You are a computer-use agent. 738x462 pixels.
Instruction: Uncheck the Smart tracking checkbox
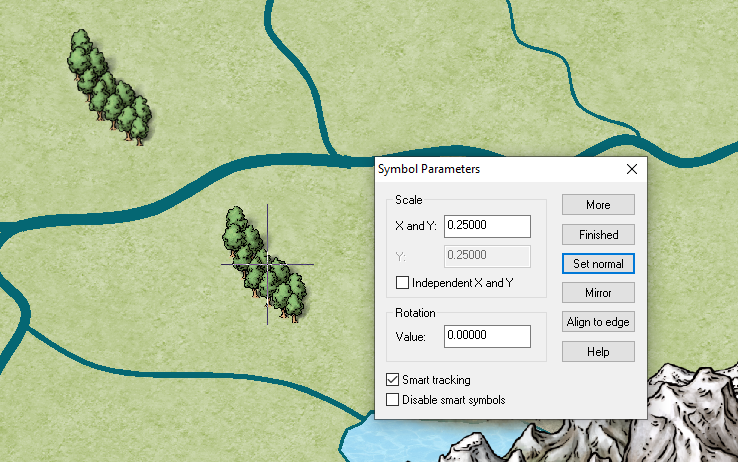pyautogui.click(x=392, y=380)
